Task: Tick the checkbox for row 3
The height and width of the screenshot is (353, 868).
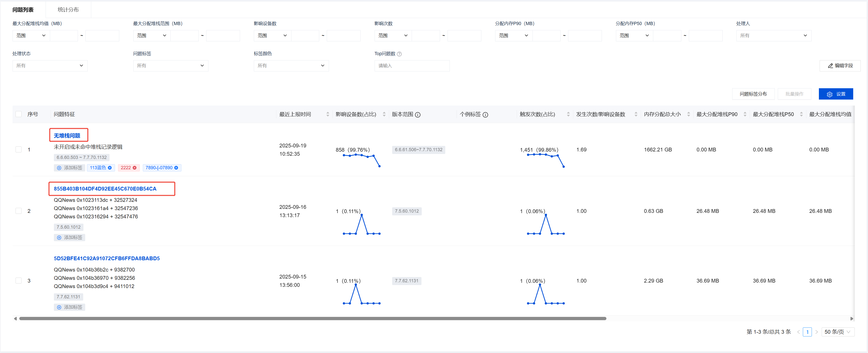Action: coord(19,281)
